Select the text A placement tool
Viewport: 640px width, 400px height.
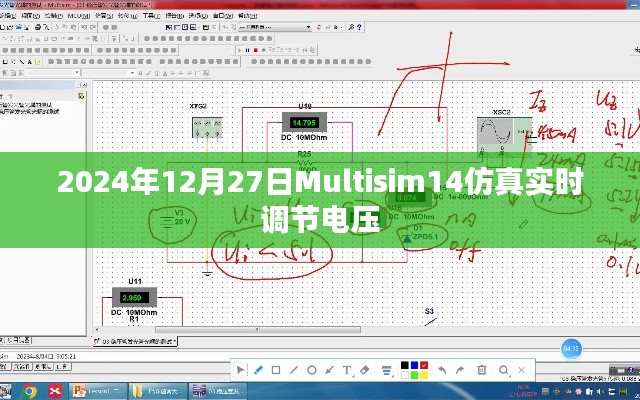click(x=29, y=62)
